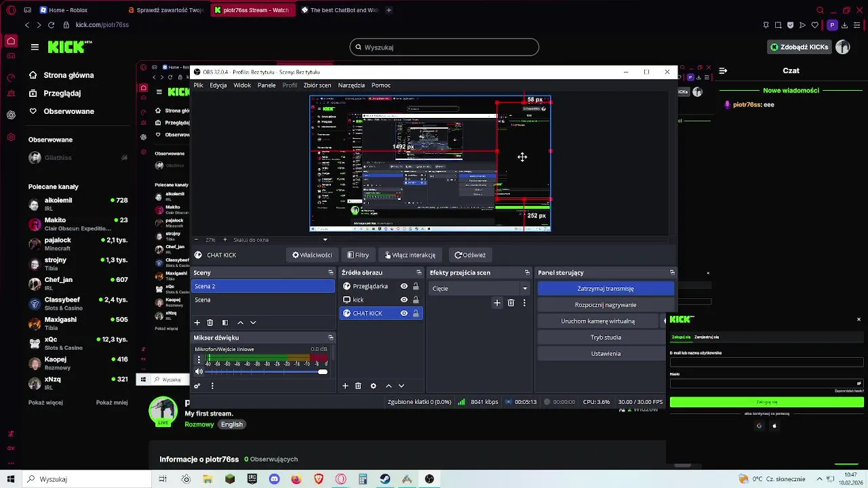
Task: Open xQc recommended channel
Action: (78, 343)
